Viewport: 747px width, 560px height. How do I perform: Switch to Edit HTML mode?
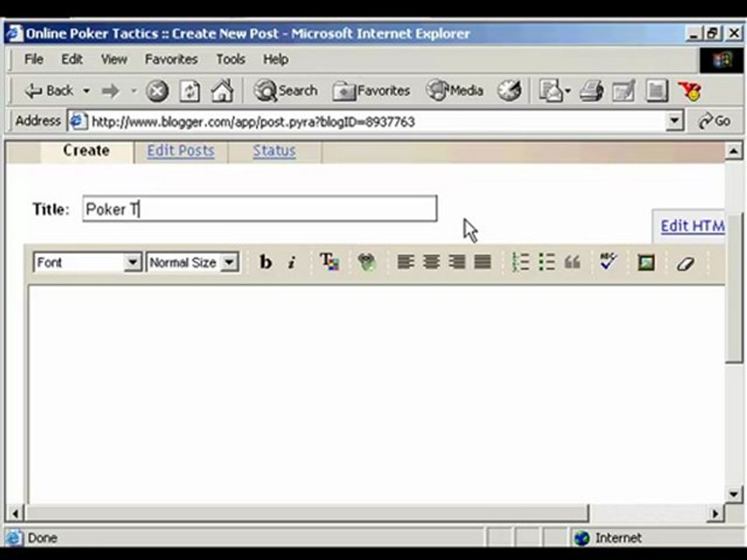[693, 226]
